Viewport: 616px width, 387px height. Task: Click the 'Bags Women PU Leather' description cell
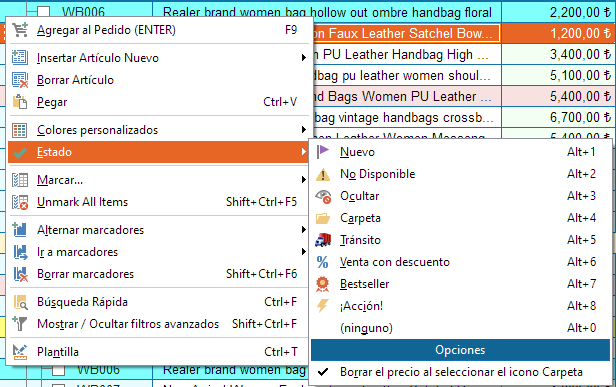click(x=407, y=96)
